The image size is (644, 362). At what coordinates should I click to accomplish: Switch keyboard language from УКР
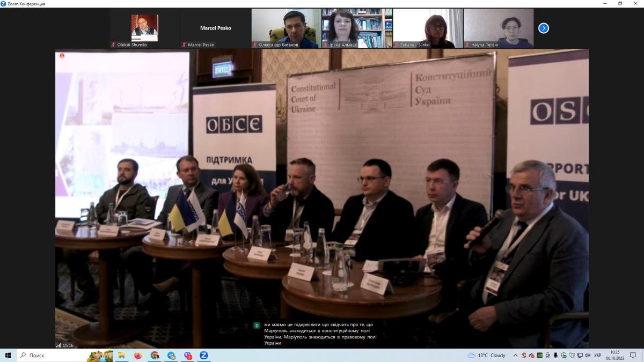point(597,355)
